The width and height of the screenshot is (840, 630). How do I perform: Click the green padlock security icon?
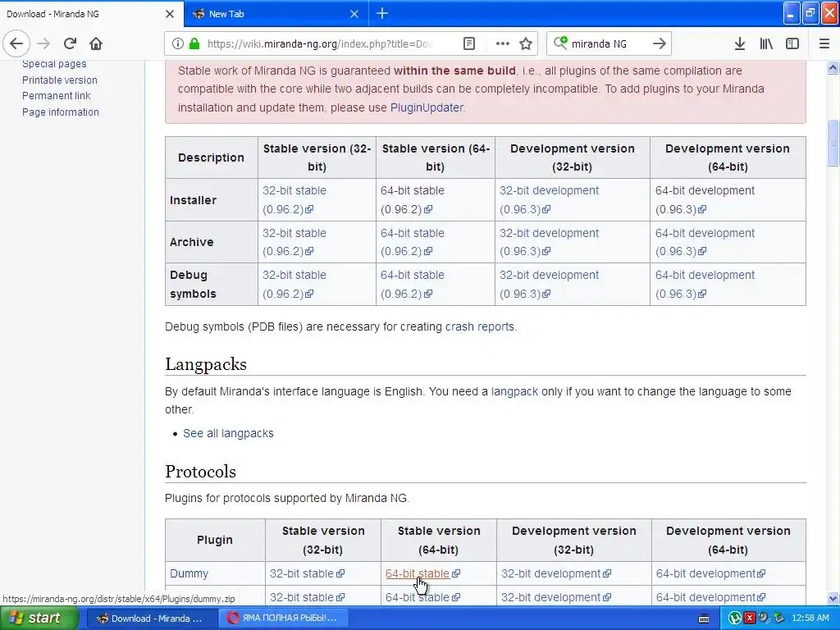click(x=194, y=44)
